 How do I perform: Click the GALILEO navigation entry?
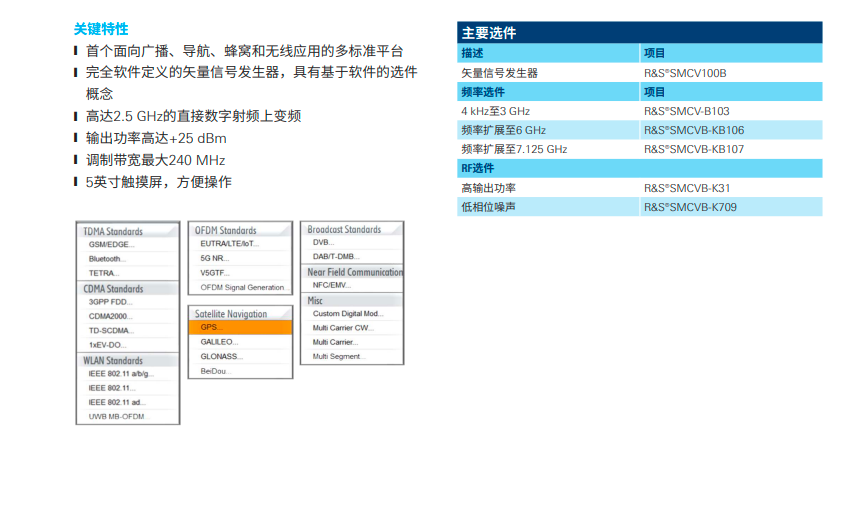pyautogui.click(x=219, y=341)
